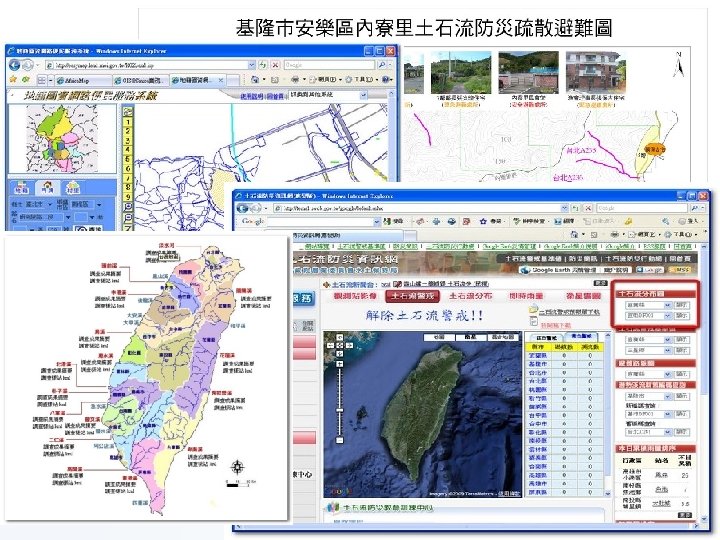
Task: Click the Refresh icon in the rear browser window
Action: click(263, 65)
